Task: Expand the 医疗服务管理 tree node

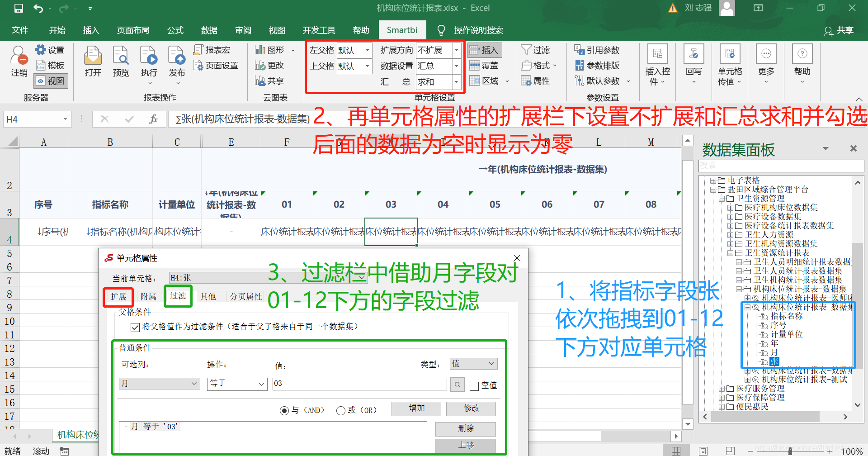Action: (722, 389)
